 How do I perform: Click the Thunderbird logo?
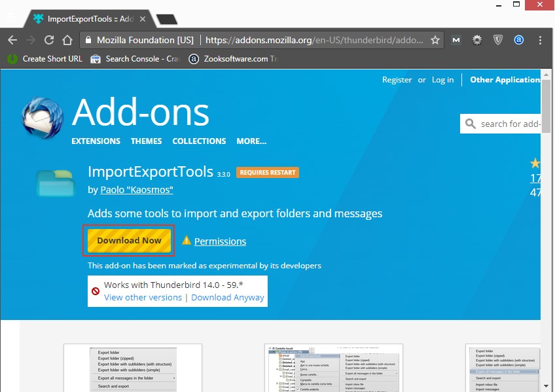click(x=43, y=117)
